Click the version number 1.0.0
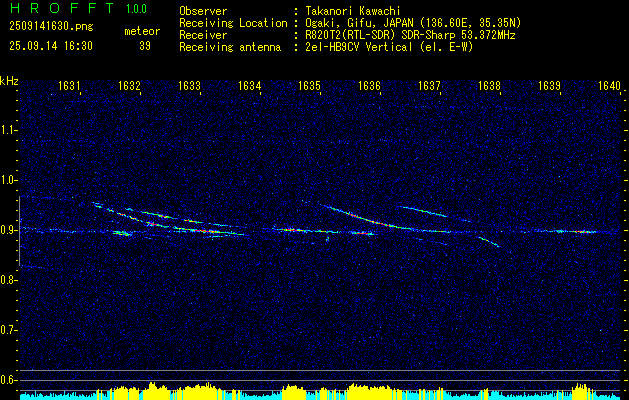The height and width of the screenshot is (400, 629). point(136,9)
